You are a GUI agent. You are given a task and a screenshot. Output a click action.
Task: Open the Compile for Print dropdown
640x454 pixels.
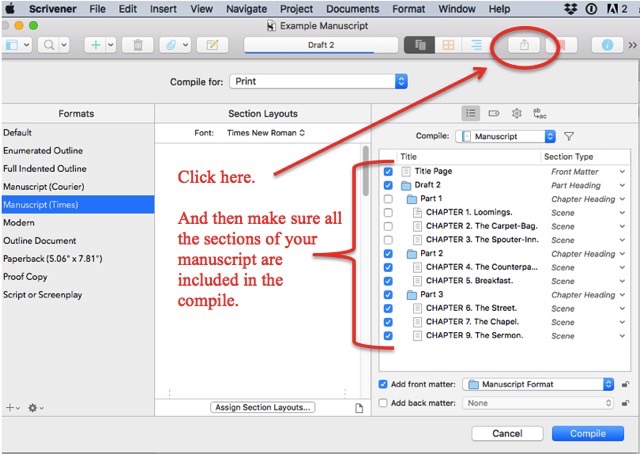[x=318, y=81]
